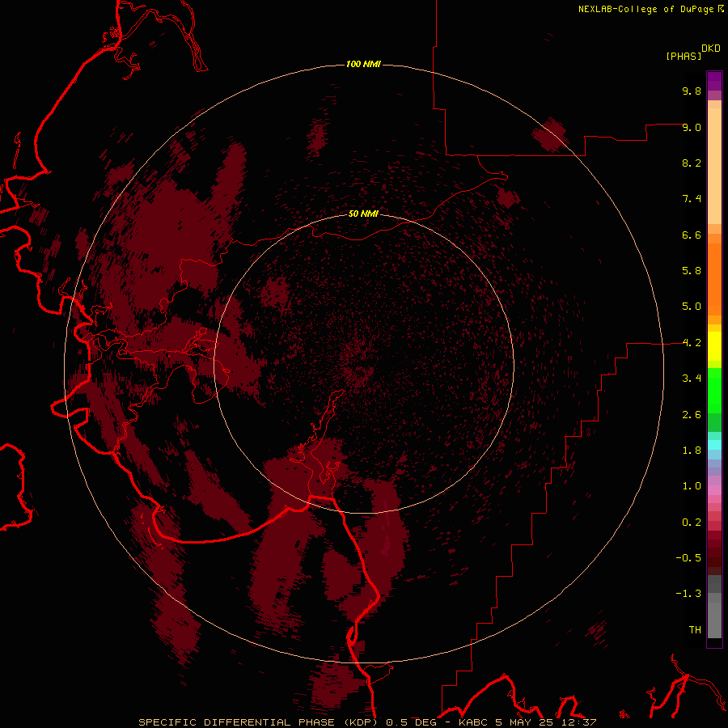Screen dimensions: 728x728
Task: Click the 2.6 scale value
Action: [692, 415]
